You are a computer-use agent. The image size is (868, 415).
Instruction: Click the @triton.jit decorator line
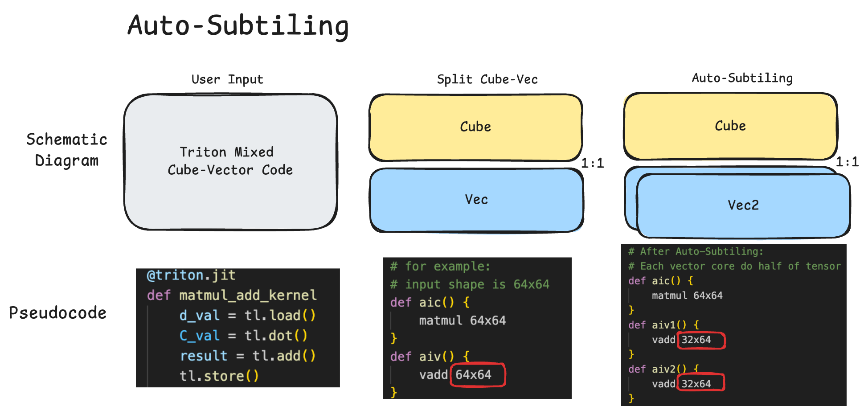tap(191, 275)
